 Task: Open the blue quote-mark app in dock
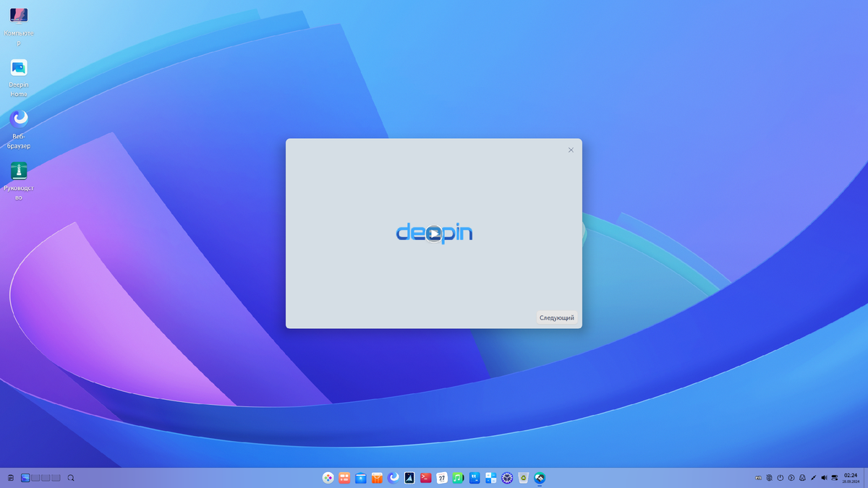point(475,478)
